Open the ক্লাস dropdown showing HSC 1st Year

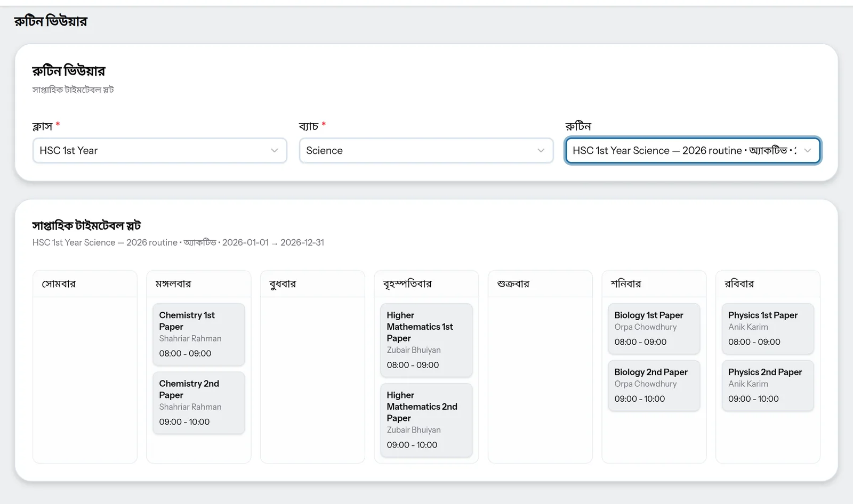click(159, 151)
